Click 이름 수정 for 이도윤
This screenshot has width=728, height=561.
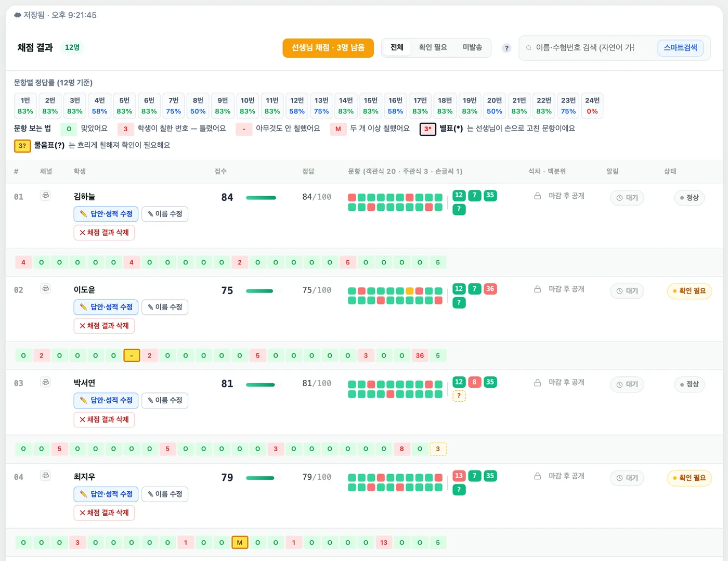165,307
